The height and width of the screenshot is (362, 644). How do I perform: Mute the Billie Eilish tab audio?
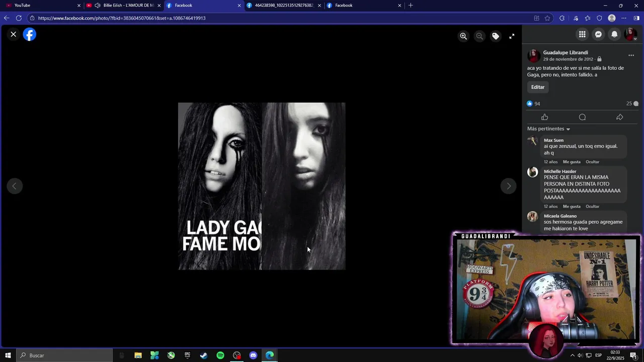click(97, 6)
